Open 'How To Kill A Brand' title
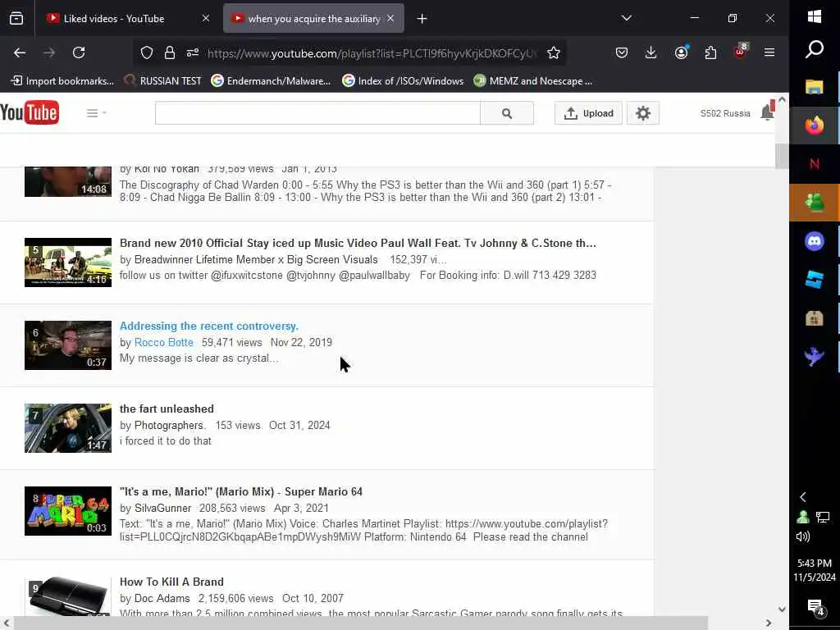The height and width of the screenshot is (630, 840). point(171,582)
